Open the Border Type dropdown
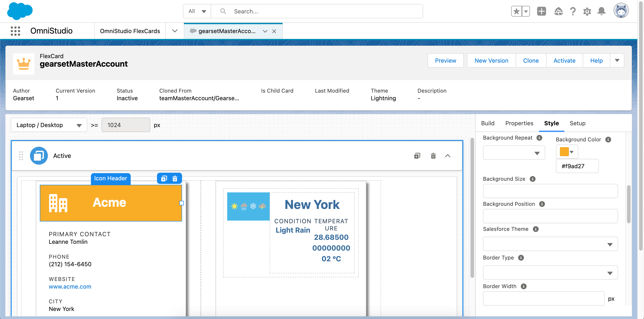The height and width of the screenshot is (319, 644). click(x=550, y=273)
